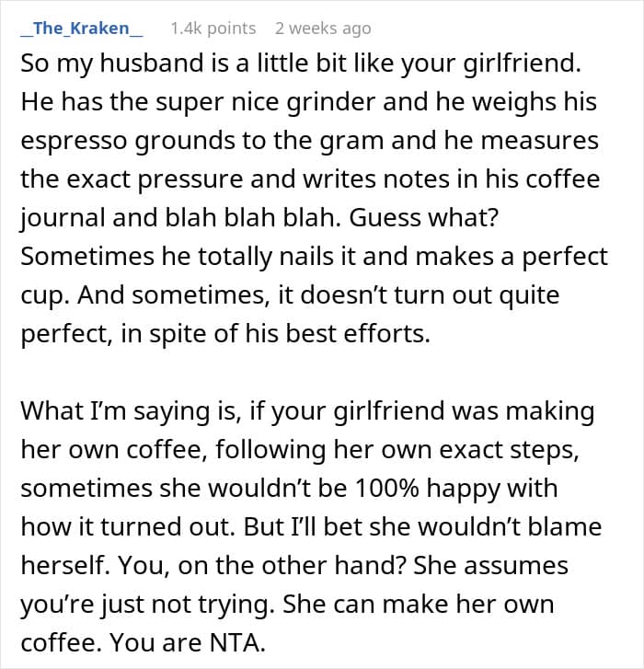Click the words 'perfect cup' in the comment
Viewport: 644px width, 669px height.
coord(565,257)
